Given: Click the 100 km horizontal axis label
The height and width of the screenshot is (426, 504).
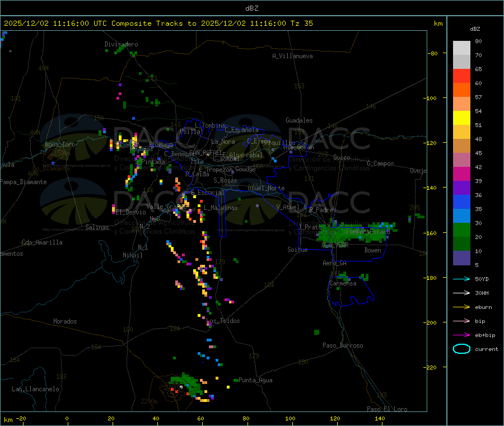Looking at the screenshot, I should (290, 418).
